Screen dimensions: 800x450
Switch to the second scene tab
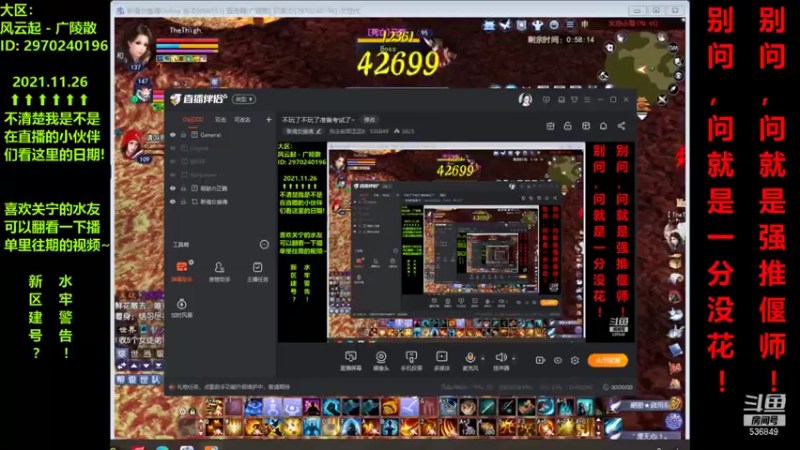tap(220, 120)
